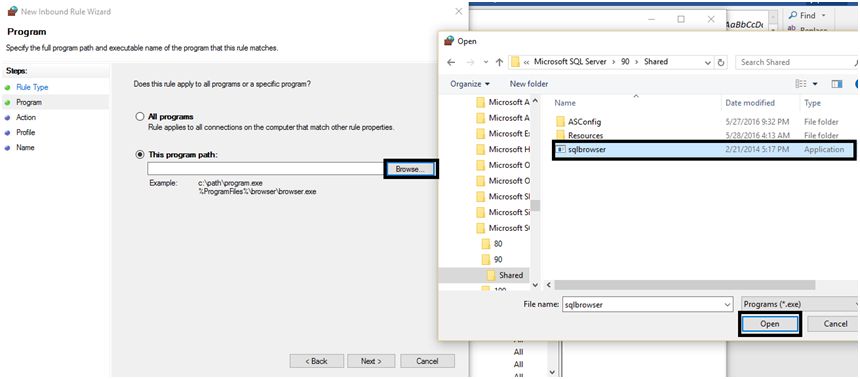The height and width of the screenshot is (379, 860).
Task: Cancel the Open dialog
Action: (x=834, y=324)
